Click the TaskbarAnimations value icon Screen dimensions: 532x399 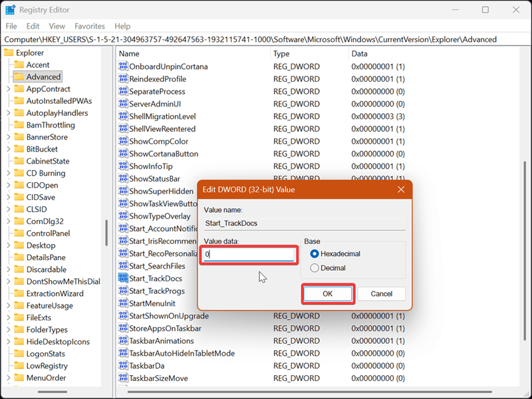coord(123,340)
